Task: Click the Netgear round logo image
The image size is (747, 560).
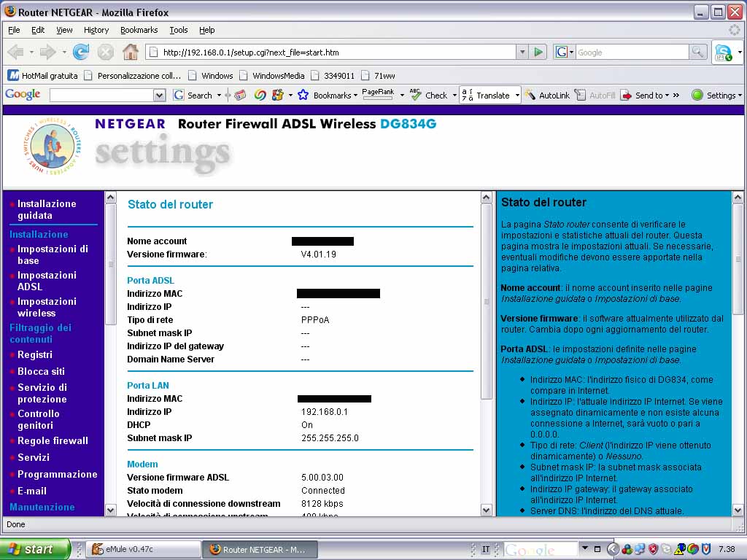Action: point(53,146)
